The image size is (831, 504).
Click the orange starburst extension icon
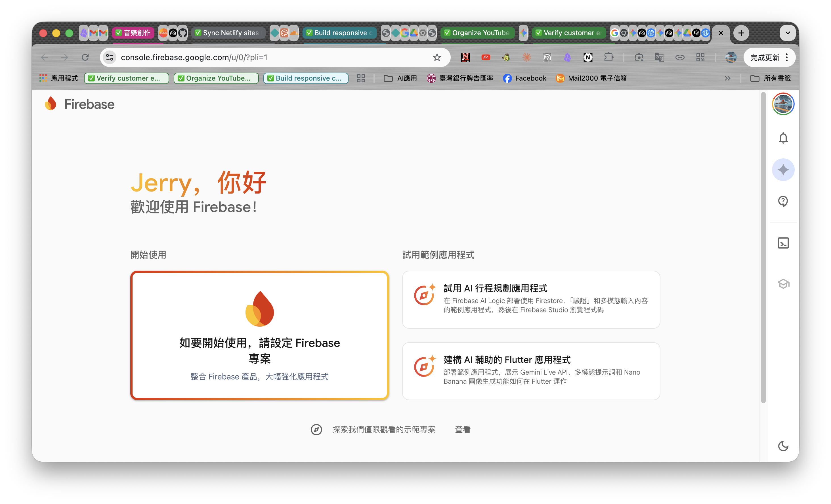(526, 57)
